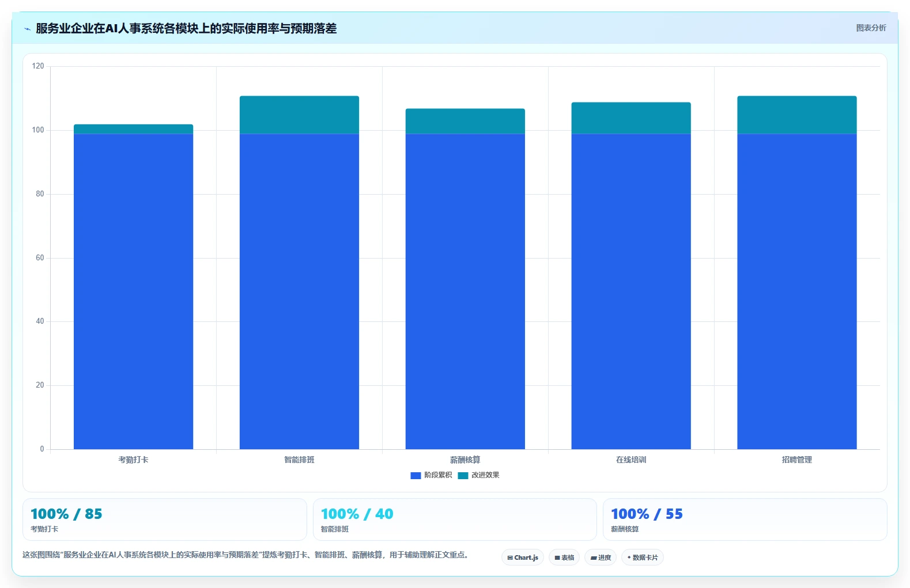Click the 考勤打卡 x-axis label
The width and height of the screenshot is (910, 588).
(x=133, y=460)
